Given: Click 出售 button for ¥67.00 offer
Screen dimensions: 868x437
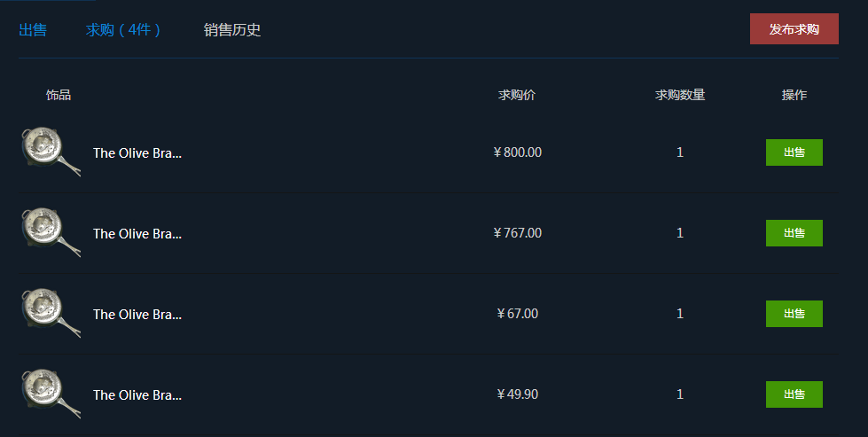Looking at the screenshot, I should 794,314.
